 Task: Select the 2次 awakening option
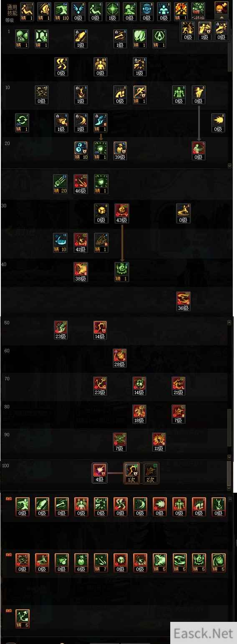[151, 473]
